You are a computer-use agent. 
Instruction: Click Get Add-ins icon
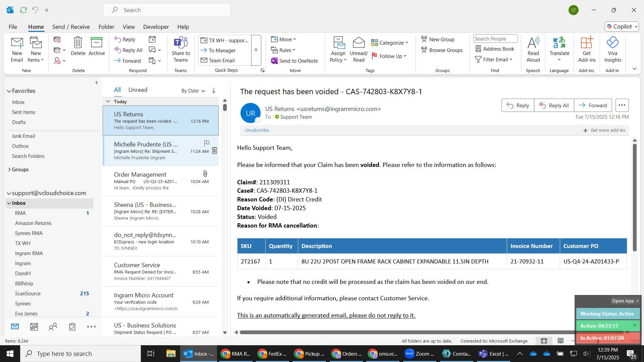[x=587, y=50]
